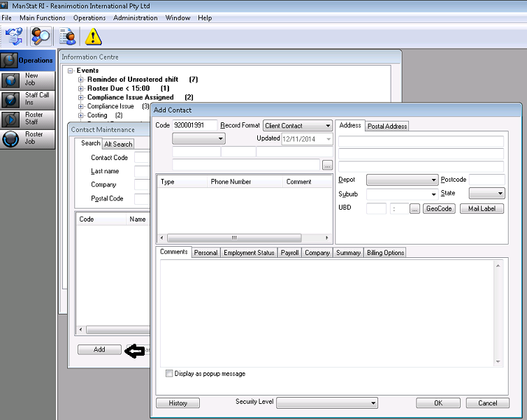This screenshot has width=527, height=420.
Task: Open the Administration menu
Action: point(135,17)
